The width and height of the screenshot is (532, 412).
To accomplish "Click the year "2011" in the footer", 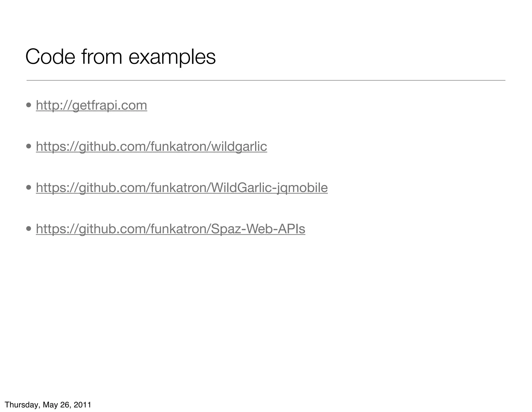I will coord(82,405).
